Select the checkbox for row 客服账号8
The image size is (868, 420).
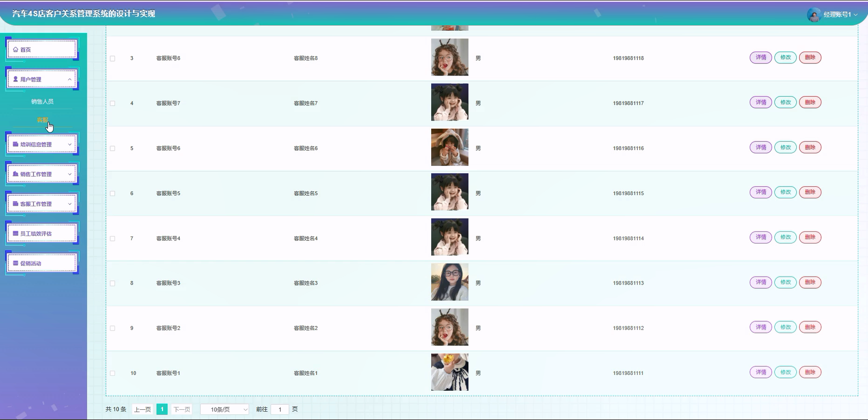pos(113,59)
